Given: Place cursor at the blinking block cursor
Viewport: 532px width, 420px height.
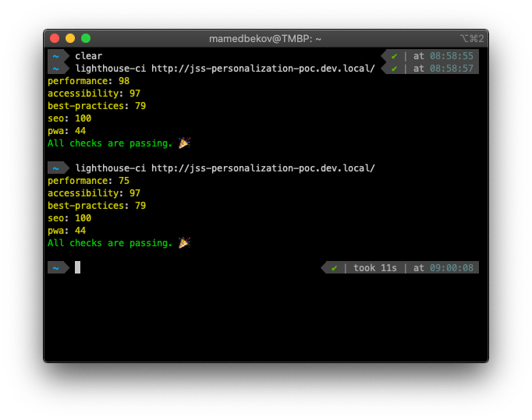Looking at the screenshot, I should coord(77,268).
